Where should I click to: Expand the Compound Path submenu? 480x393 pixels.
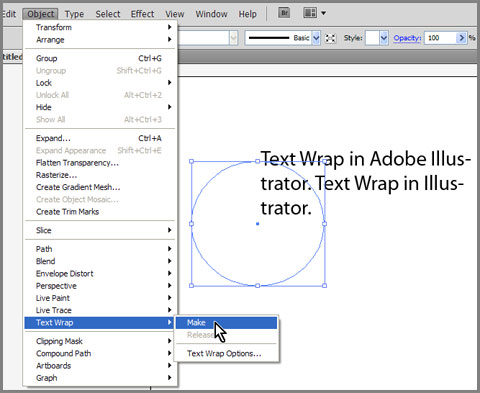[100, 354]
